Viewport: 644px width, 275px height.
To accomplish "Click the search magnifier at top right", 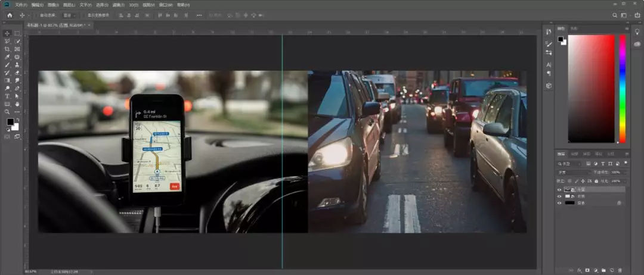I will click(x=615, y=15).
